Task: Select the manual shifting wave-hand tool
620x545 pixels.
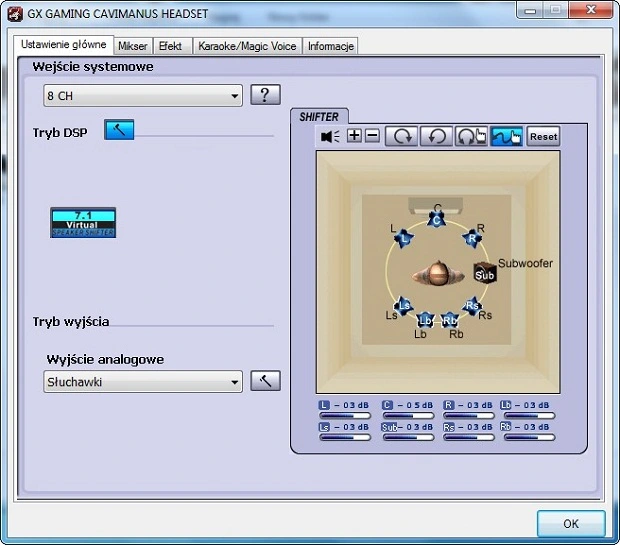Action: 507,136
